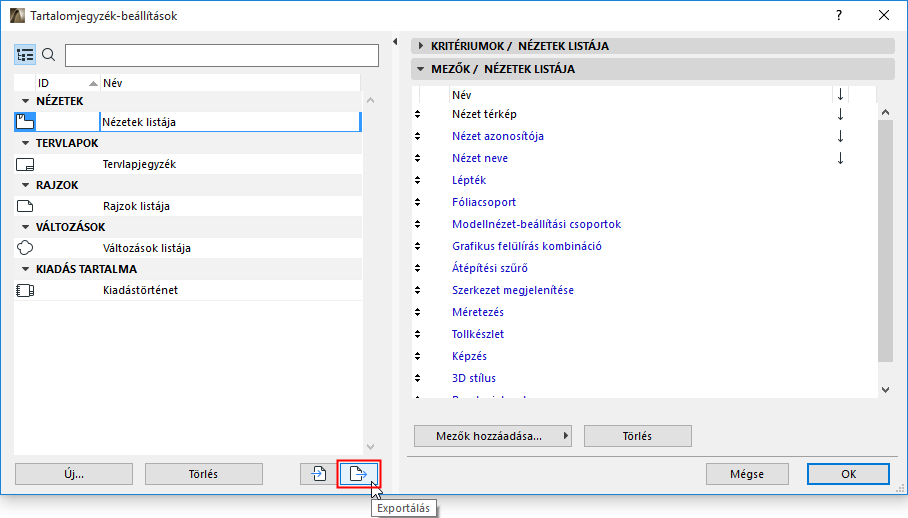This screenshot has height=518, width=908.
Task: Click the search input field
Action: 222,56
